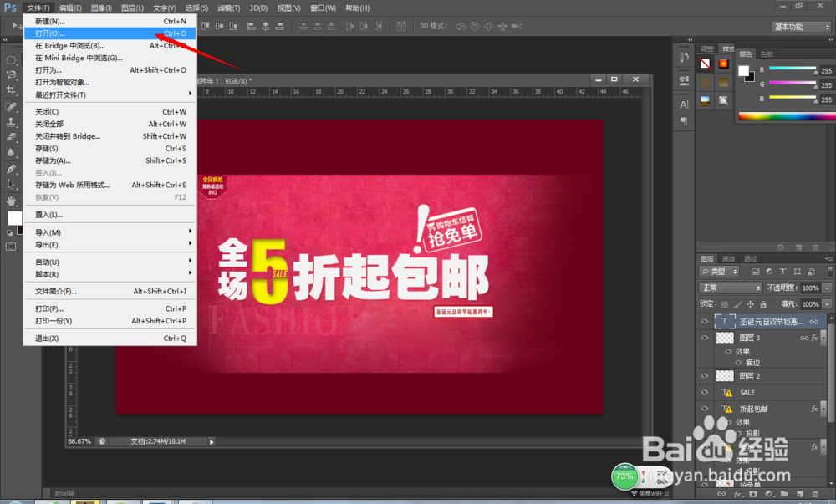Viewport: 836px width, 504px height.
Task: Click the 3D roll mode icon
Action: [x=475, y=26]
